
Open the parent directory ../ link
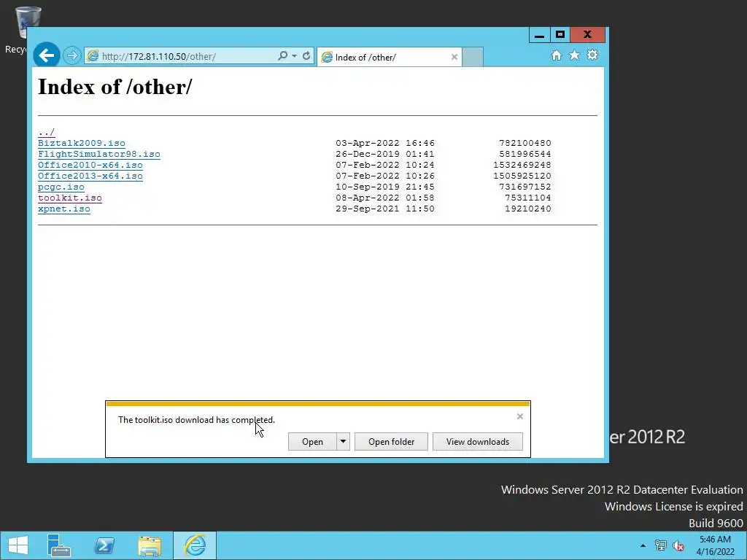click(46, 133)
